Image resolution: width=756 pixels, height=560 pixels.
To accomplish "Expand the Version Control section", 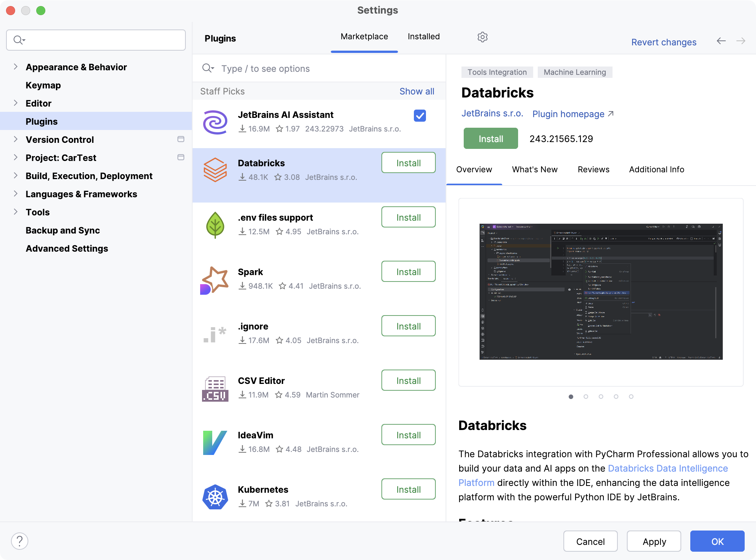I will (15, 139).
